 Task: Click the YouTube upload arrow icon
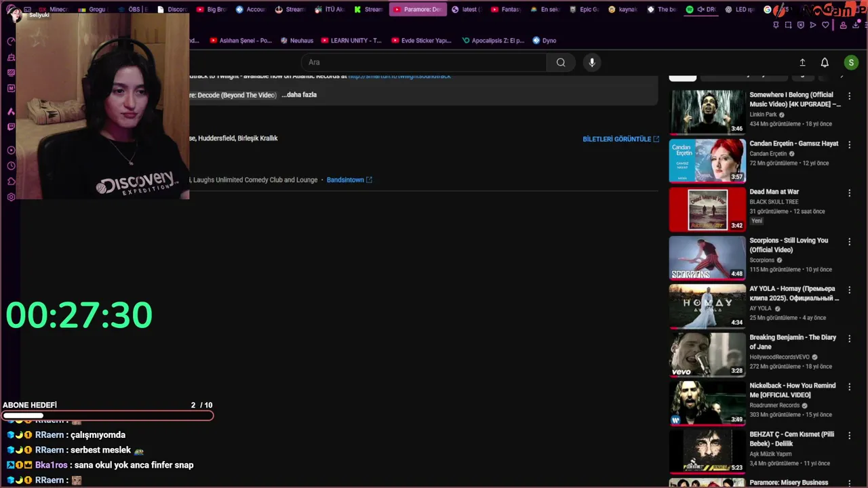click(x=802, y=62)
